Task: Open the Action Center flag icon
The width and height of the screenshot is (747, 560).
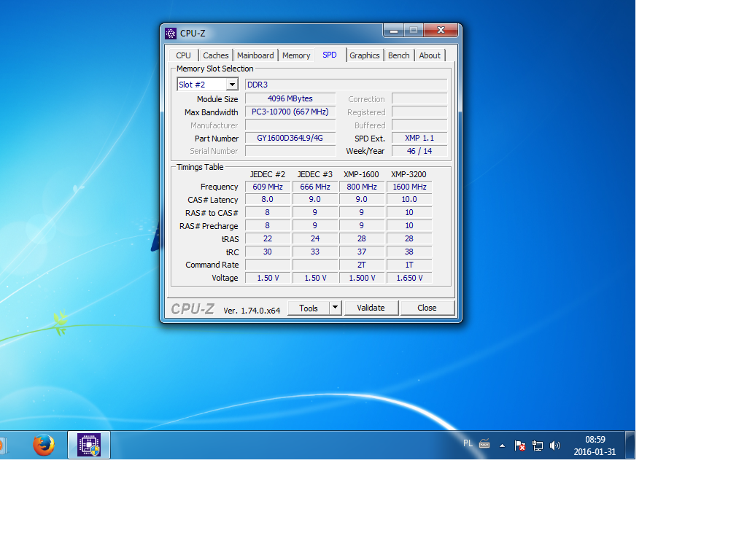Action: [519, 446]
